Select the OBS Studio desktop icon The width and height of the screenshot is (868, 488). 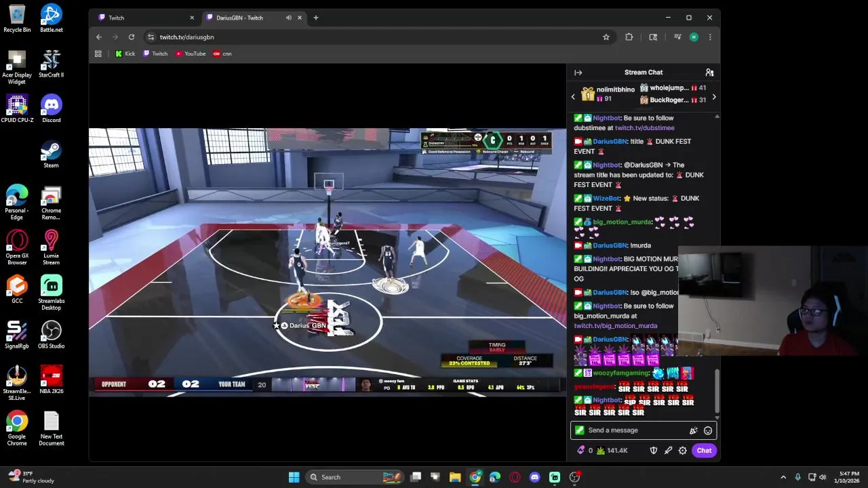click(x=52, y=335)
